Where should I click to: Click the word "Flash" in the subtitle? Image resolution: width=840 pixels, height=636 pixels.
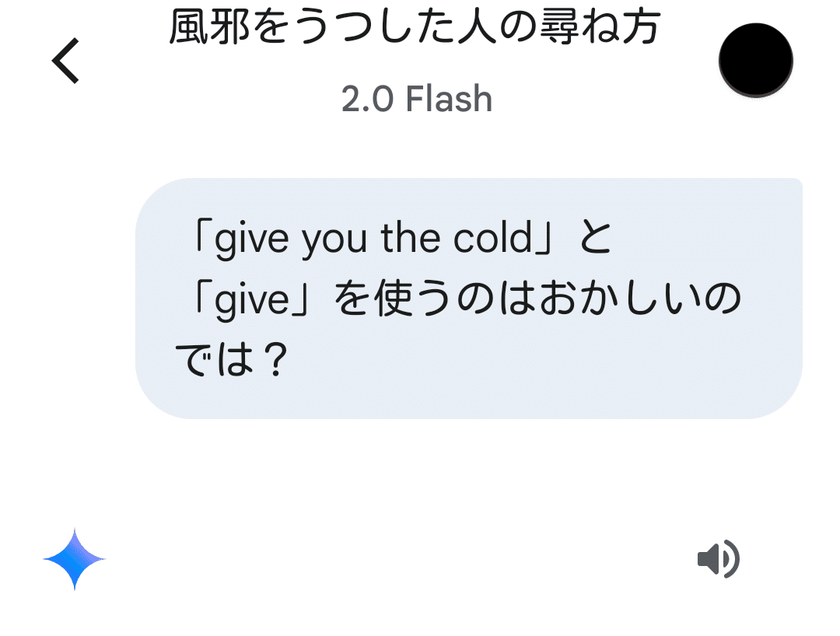click(x=449, y=99)
